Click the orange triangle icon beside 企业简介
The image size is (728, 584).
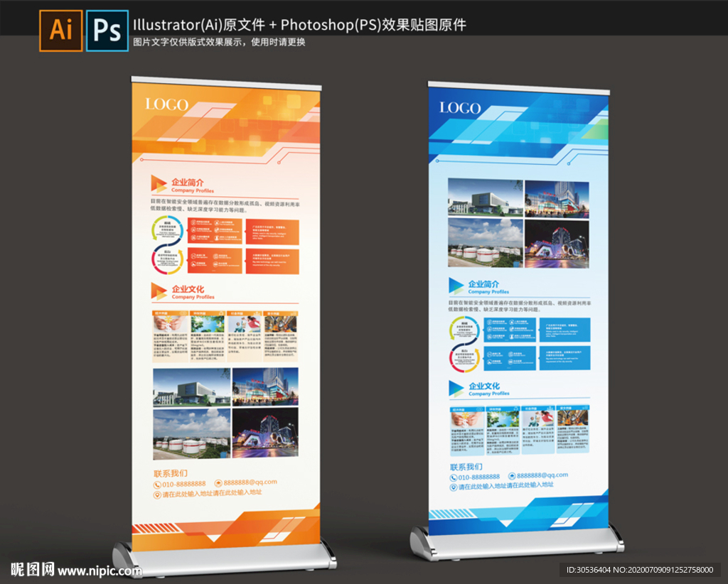(159, 184)
